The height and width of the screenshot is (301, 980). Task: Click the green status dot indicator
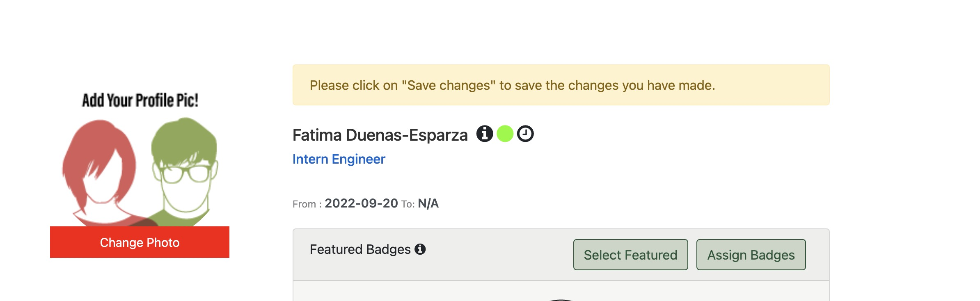pos(505,134)
